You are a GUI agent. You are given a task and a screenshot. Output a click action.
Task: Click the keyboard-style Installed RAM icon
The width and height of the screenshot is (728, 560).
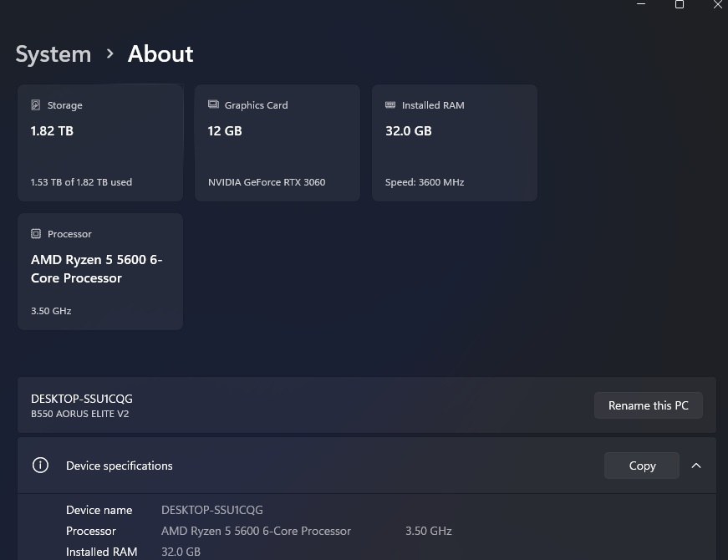tap(389, 104)
